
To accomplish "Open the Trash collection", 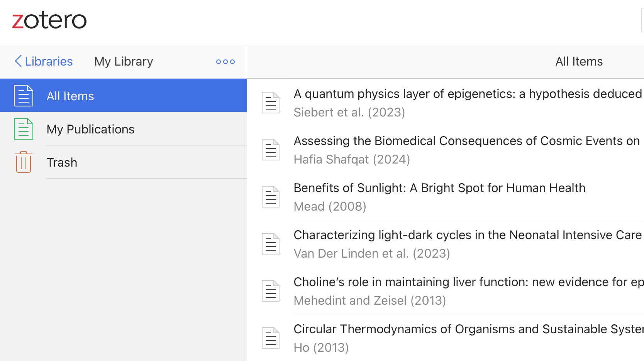I will [62, 162].
